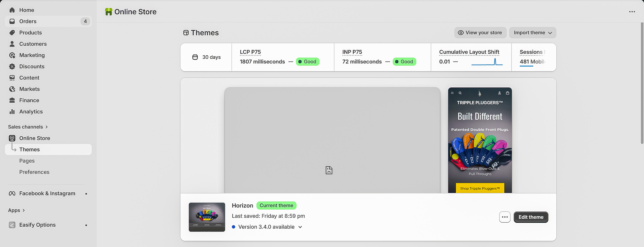644x247 pixels.
Task: Open Marketing target icon
Action: click(12, 55)
